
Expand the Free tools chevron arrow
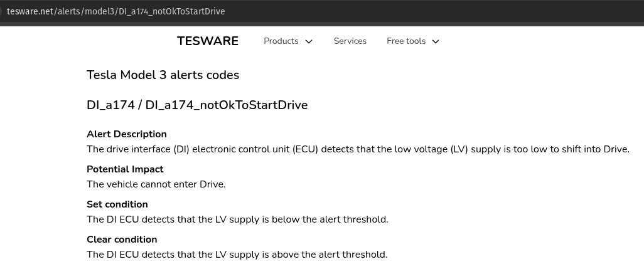pyautogui.click(x=436, y=41)
